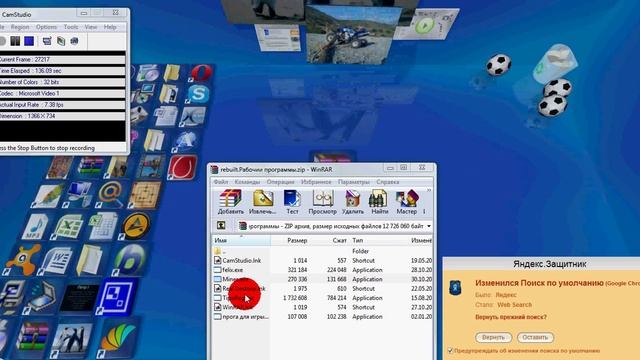
Task: Click the Найти (Find) binoculars icon
Action: [x=379, y=202]
